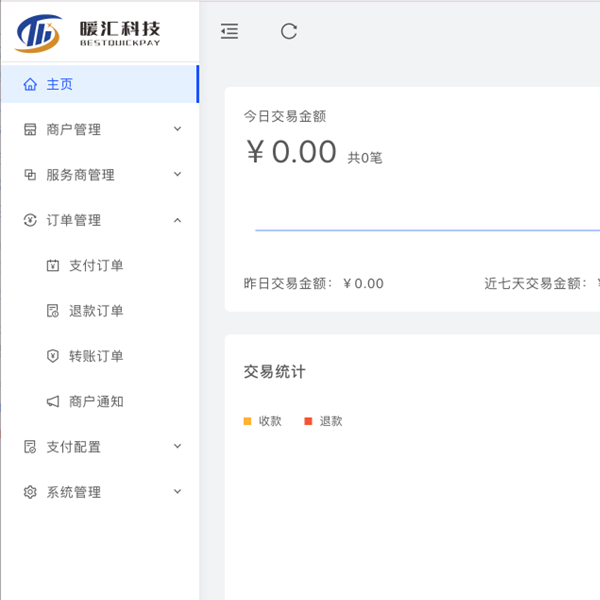Select the 主页 menu item
Viewport: 600px width, 600px height.
click(60, 85)
